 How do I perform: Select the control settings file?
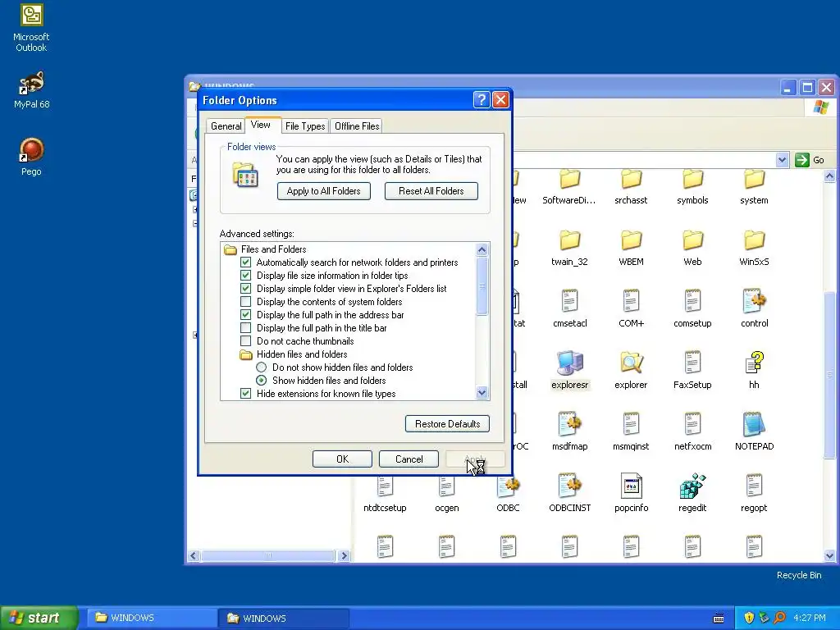click(754, 309)
